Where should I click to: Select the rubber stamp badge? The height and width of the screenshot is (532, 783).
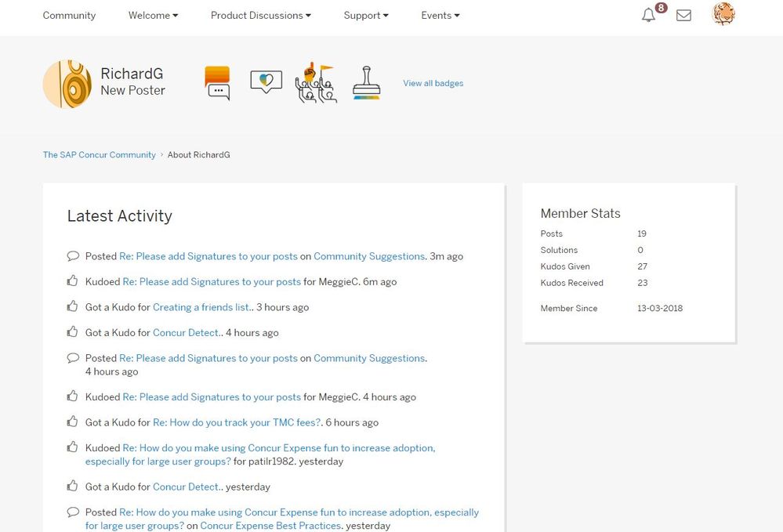(x=367, y=83)
